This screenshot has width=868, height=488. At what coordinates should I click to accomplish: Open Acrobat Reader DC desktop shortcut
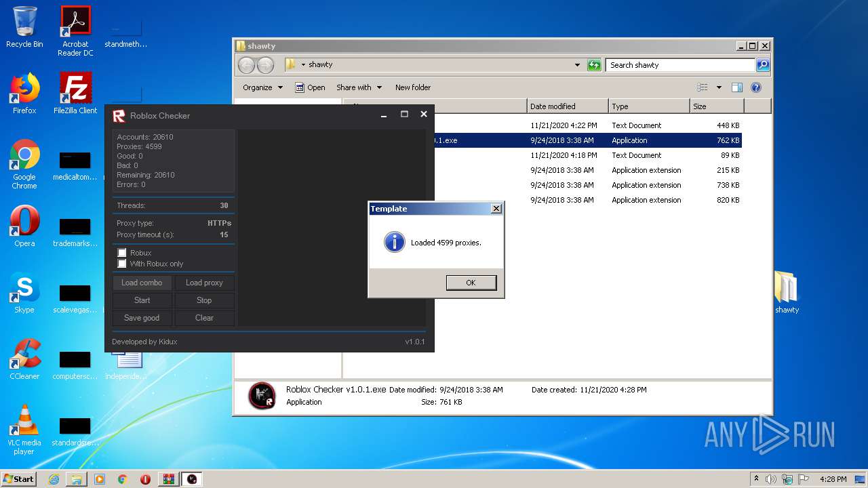coord(75,31)
